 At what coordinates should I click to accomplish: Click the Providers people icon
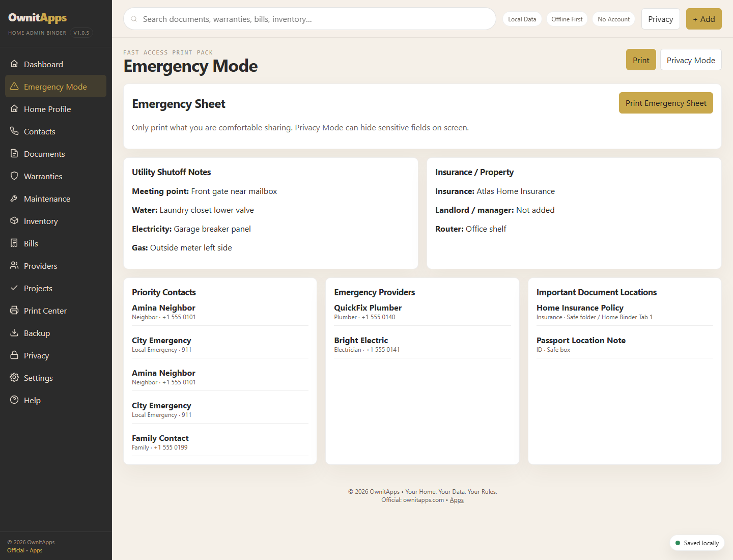14,266
